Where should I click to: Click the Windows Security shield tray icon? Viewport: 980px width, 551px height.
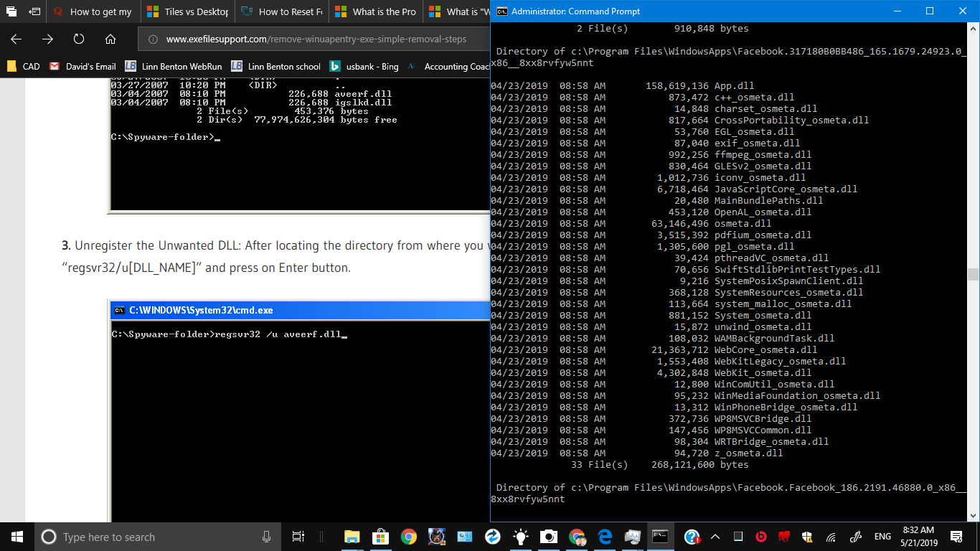[x=807, y=537]
